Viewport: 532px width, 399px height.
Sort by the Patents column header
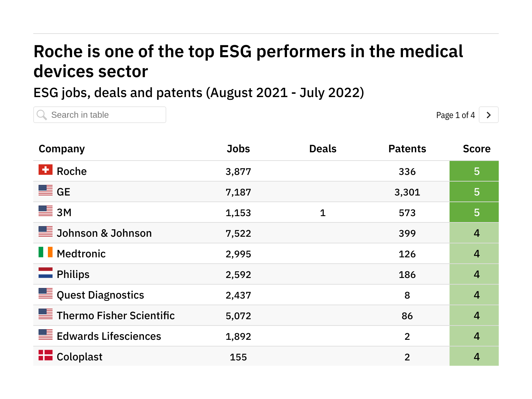coord(407,149)
